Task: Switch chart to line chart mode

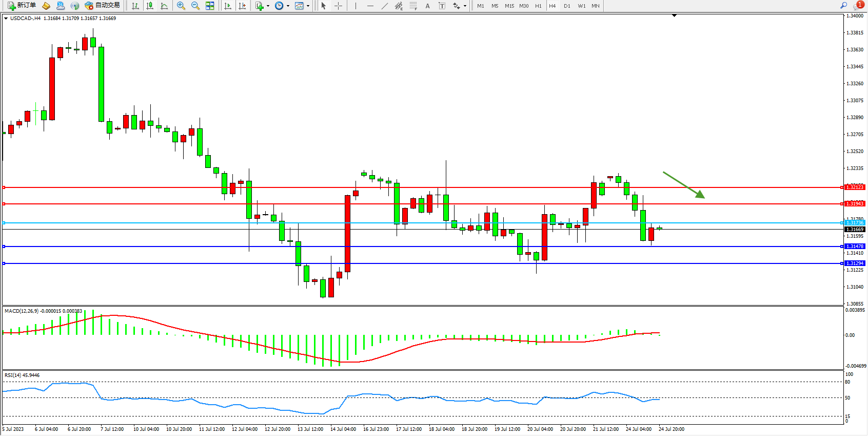Action: 164,6
